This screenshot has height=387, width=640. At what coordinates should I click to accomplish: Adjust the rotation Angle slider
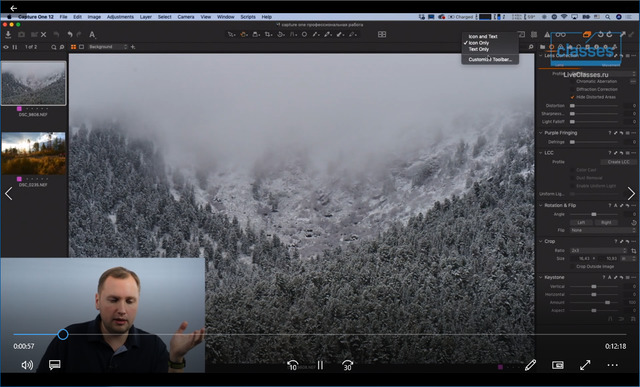point(594,214)
